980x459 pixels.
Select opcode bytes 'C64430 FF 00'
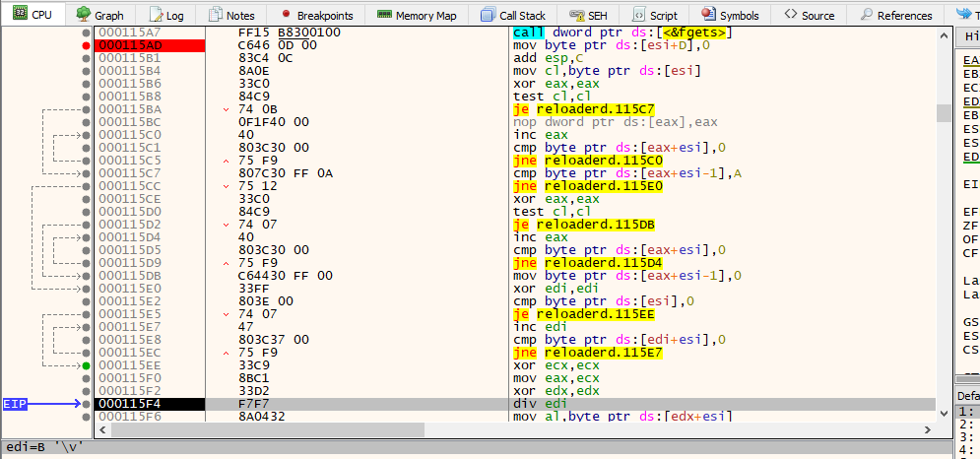tap(286, 276)
